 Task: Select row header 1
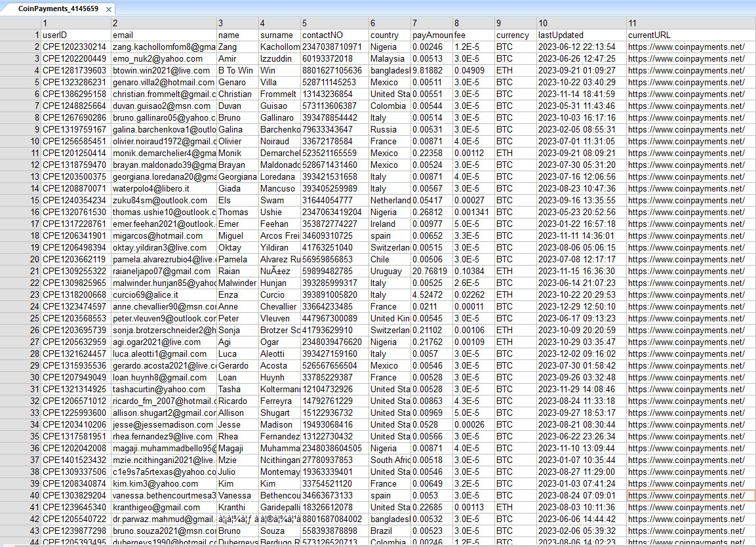tap(20, 35)
